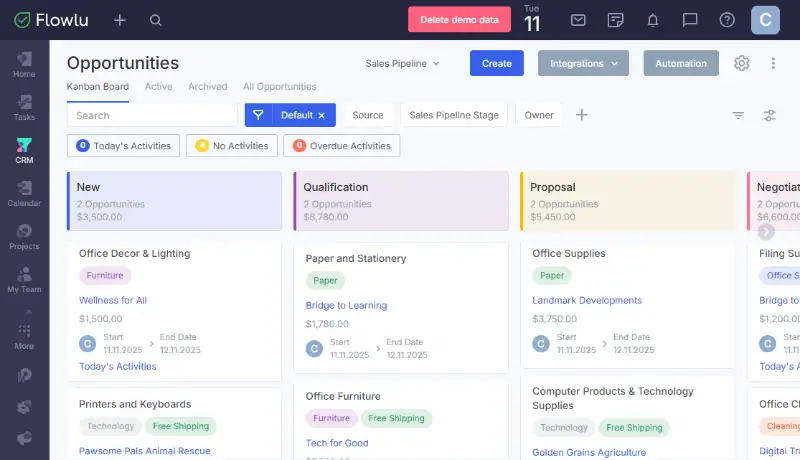Open Tech for Good link

pos(337,443)
